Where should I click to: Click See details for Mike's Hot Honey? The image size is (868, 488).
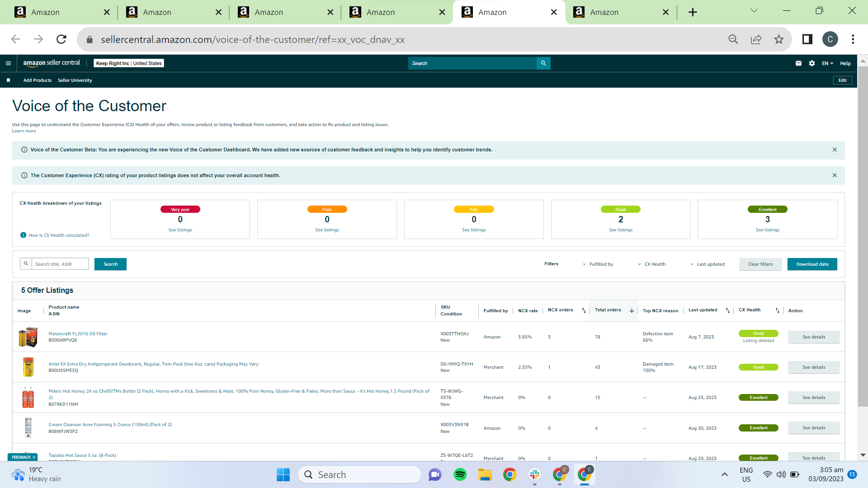pos(814,398)
